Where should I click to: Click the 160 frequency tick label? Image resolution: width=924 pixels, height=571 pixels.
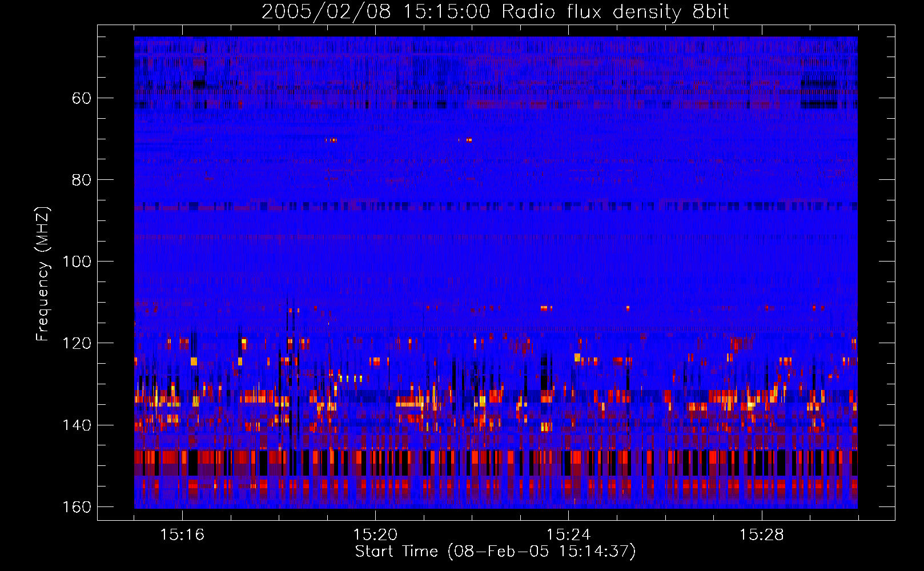[77, 507]
